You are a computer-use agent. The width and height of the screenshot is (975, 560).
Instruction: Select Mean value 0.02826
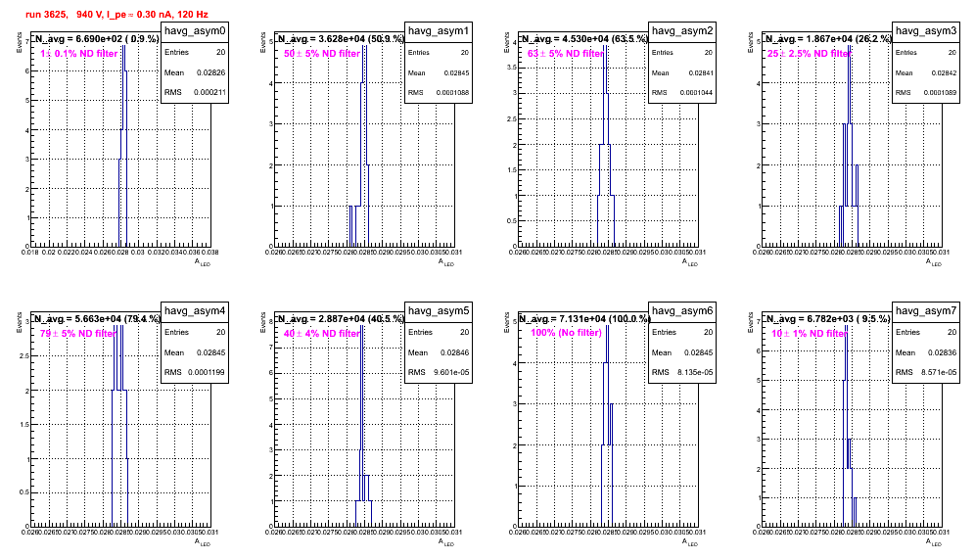point(211,72)
